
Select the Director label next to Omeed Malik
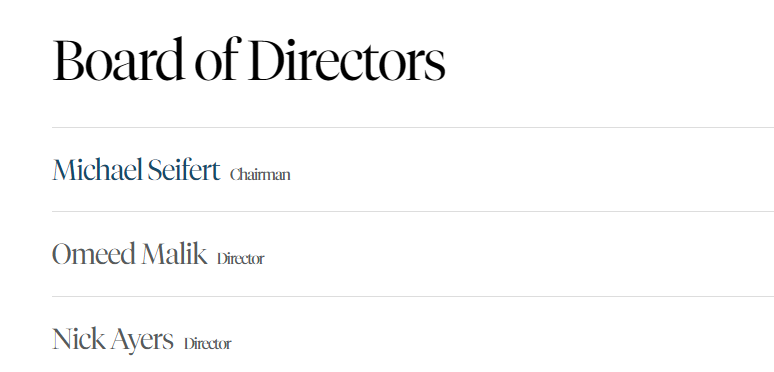[x=240, y=259]
